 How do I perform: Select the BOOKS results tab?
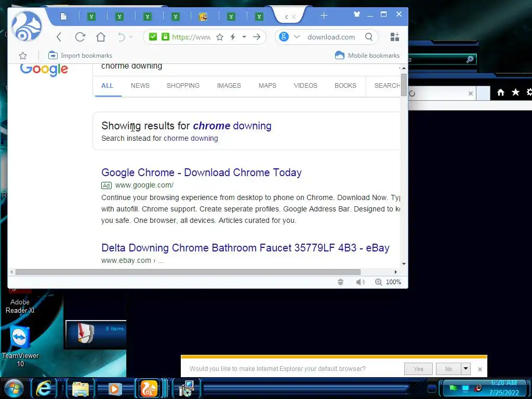coord(345,86)
